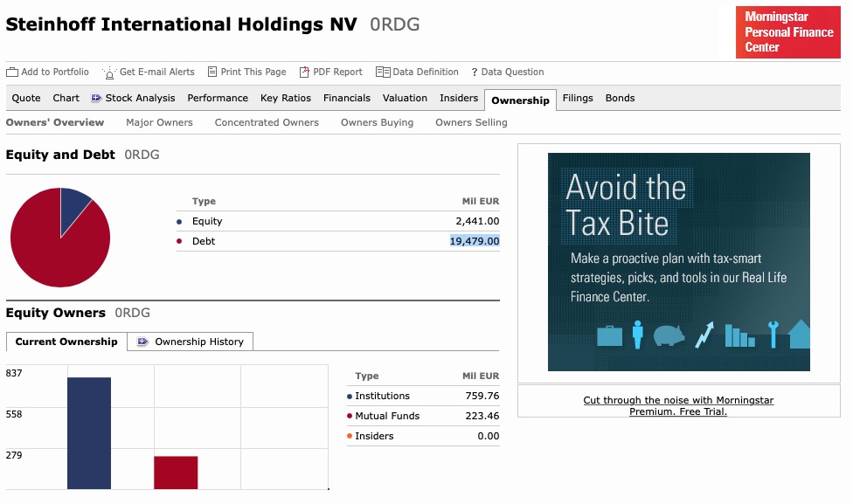Click the Avoid the Tax Bite advertisement
The height and width of the screenshot is (504, 853).
[678, 262]
